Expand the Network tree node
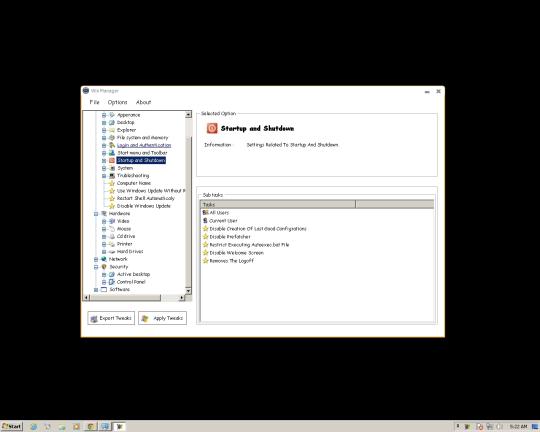540x432 pixels. click(x=96, y=259)
